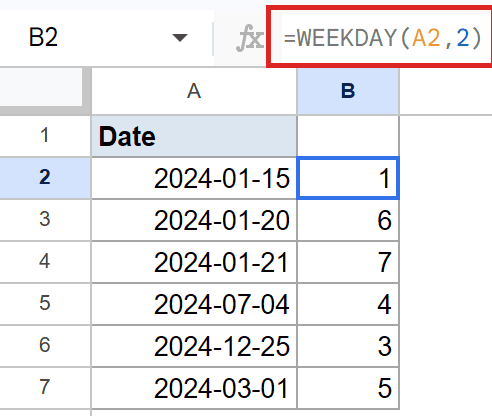This screenshot has width=492, height=416.
Task: Select row 7 header
Action: click(45, 388)
